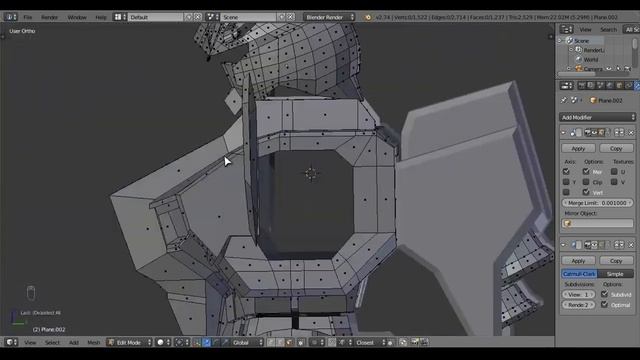Switch to the World properties tab
This screenshot has height=360, width=640.
click(x=609, y=85)
